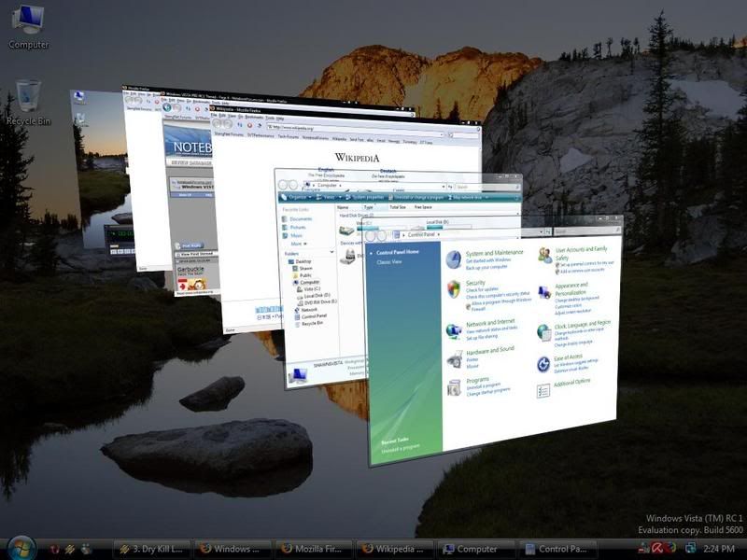The image size is (747, 560).
Task: Click the Additional Options icon
Action: pos(543,391)
